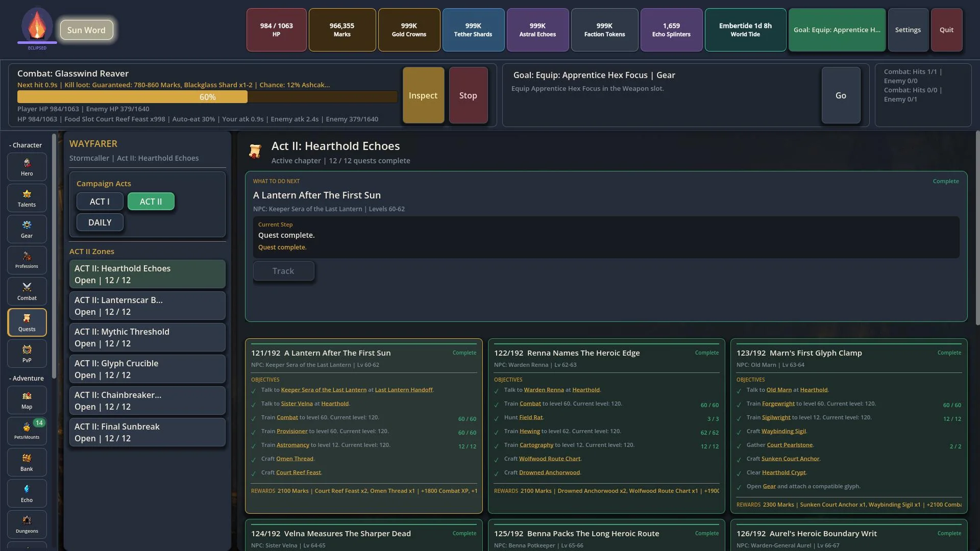This screenshot has height=551, width=980.
Task: Open the Sister Velna link
Action: click(x=297, y=404)
